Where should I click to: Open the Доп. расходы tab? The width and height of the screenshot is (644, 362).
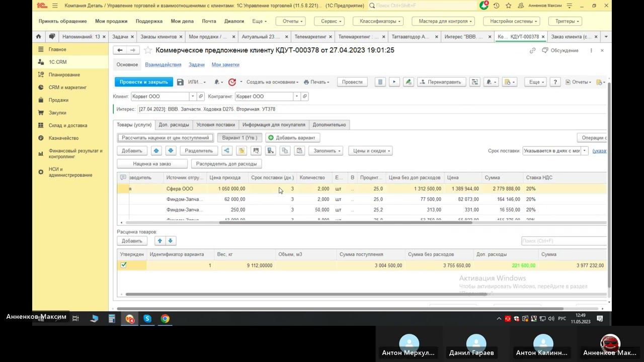(x=174, y=125)
